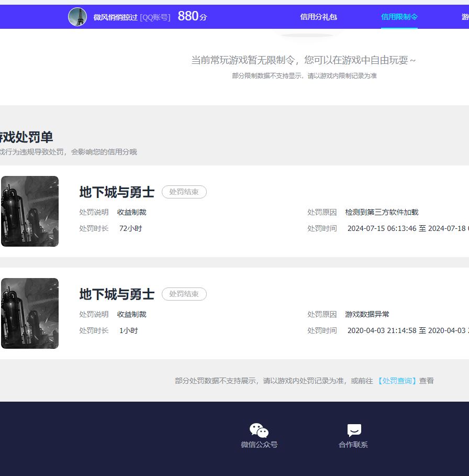
Task: Open 地下城与勇士 title with 游戏数据异常 reason
Action: tap(117, 294)
